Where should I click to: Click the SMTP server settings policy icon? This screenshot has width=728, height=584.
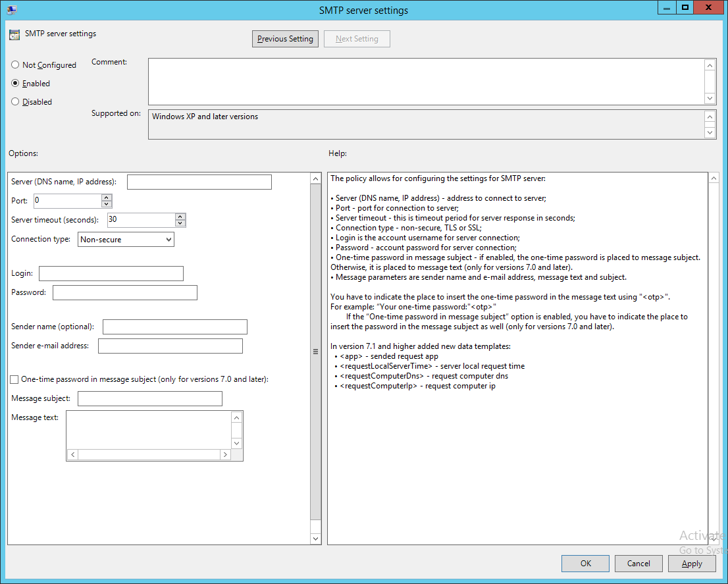point(14,35)
